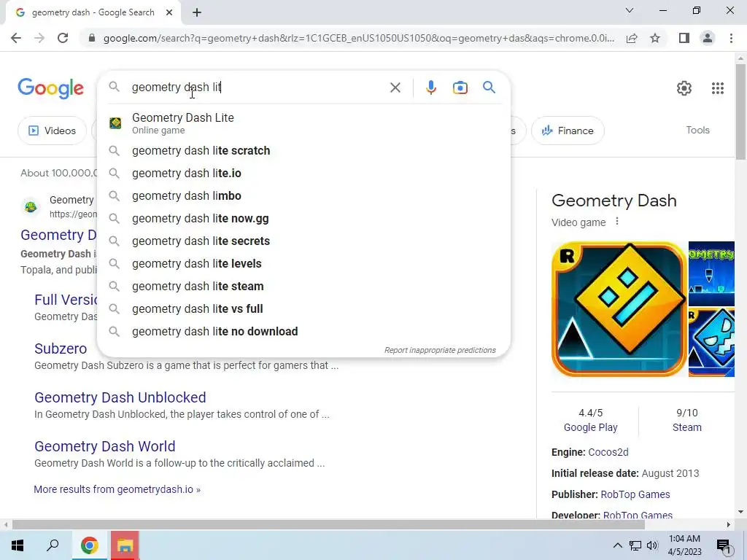Share this page from the address bar
The width and height of the screenshot is (747, 560).
click(632, 38)
